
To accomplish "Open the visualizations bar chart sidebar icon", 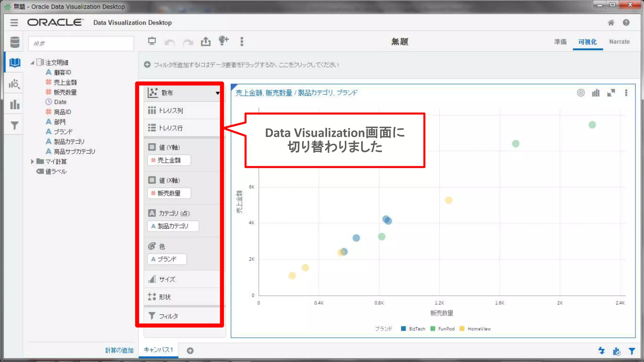I will tap(14, 104).
